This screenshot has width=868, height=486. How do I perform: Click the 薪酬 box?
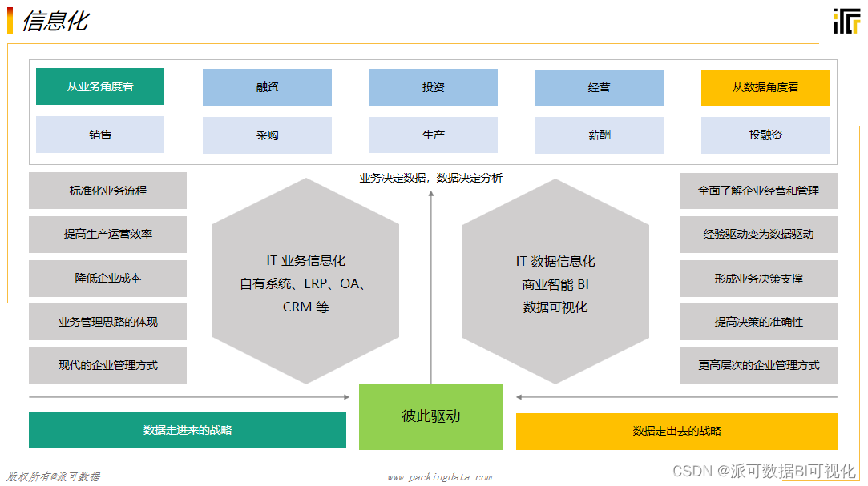coord(599,135)
